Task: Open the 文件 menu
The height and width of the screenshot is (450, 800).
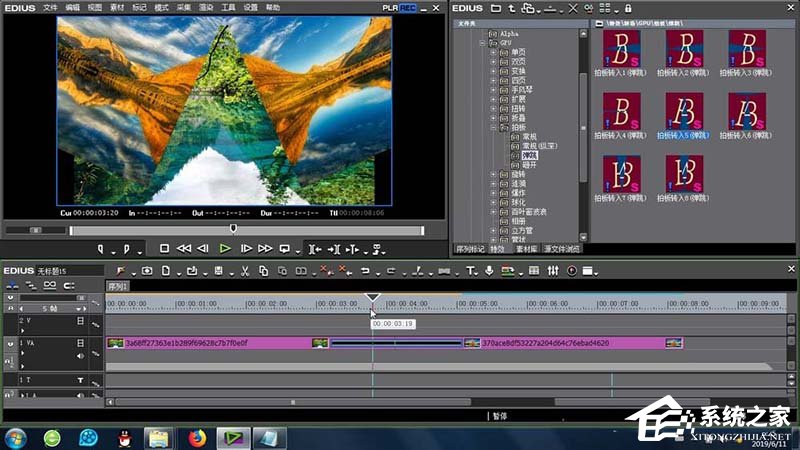Action: pyautogui.click(x=50, y=8)
